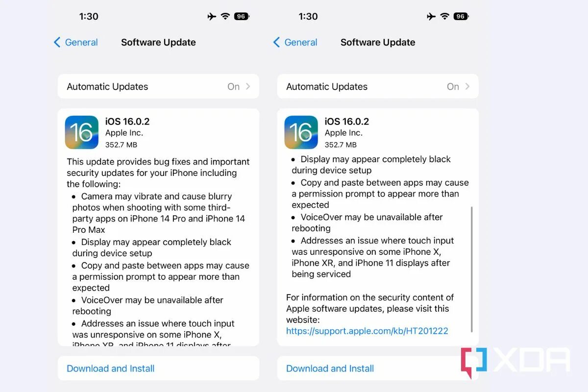The image size is (588, 392).
Task: Tap the Wi-Fi icon in right status bar
Action: click(x=445, y=16)
